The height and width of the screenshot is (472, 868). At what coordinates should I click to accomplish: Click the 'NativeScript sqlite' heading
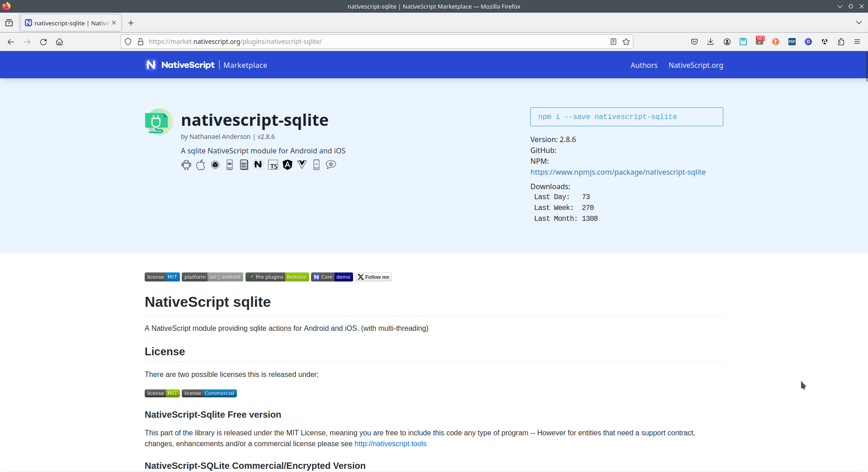coord(208,302)
